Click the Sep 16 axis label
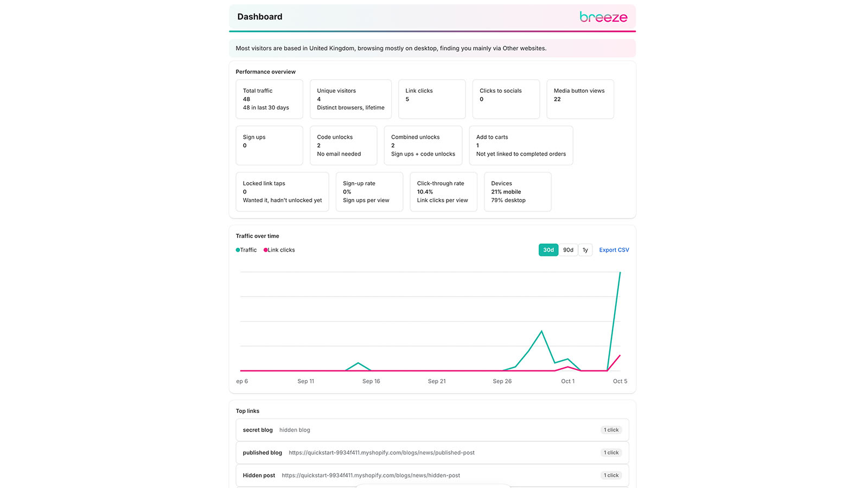Screen dimensions: 868x488 coord(371,381)
